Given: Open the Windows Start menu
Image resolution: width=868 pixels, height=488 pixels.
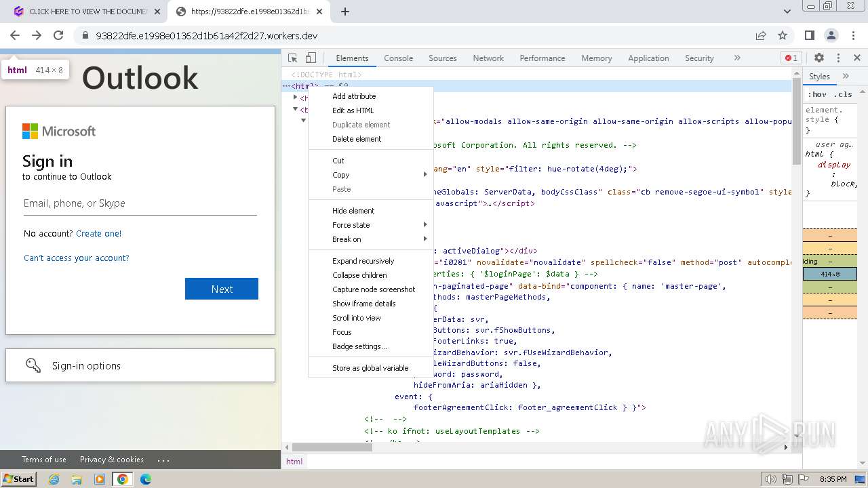Looking at the screenshot, I should coord(18,479).
